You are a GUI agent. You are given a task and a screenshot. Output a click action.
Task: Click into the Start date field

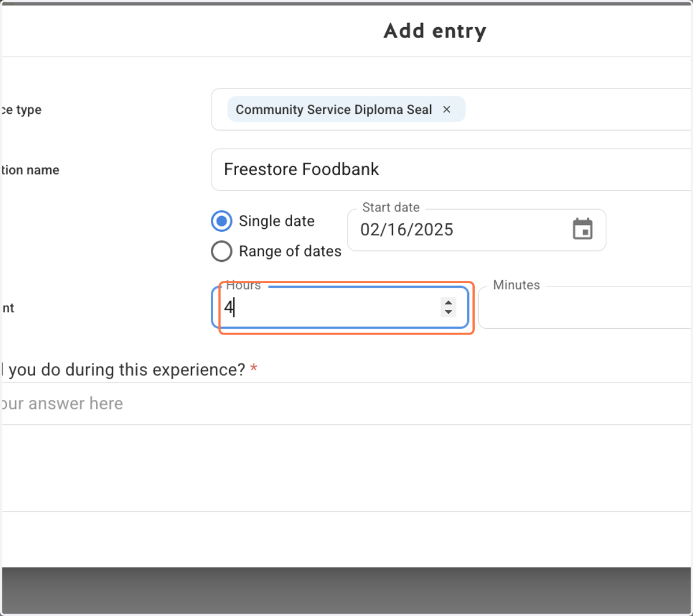pyautogui.click(x=476, y=230)
